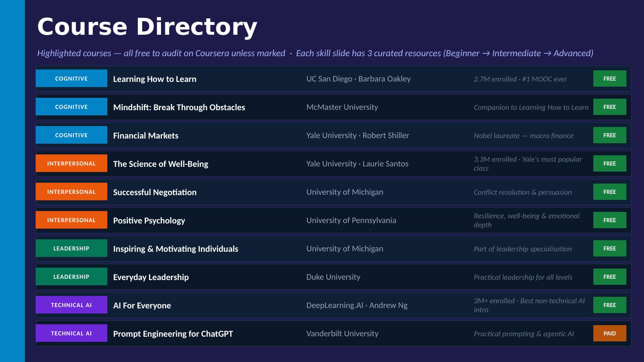Click the University of Pennsylvania provider
The height and width of the screenshot is (362, 644).
click(351, 220)
